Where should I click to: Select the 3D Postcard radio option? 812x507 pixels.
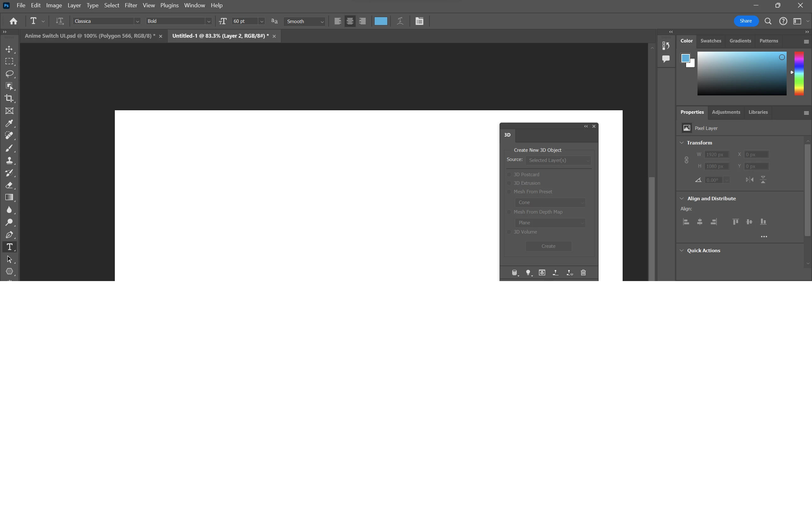pos(509,175)
